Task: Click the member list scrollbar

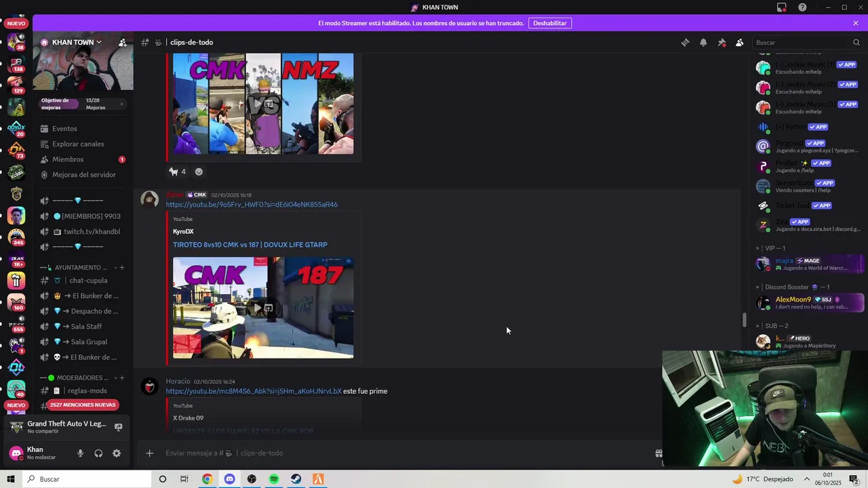Action: [744, 319]
